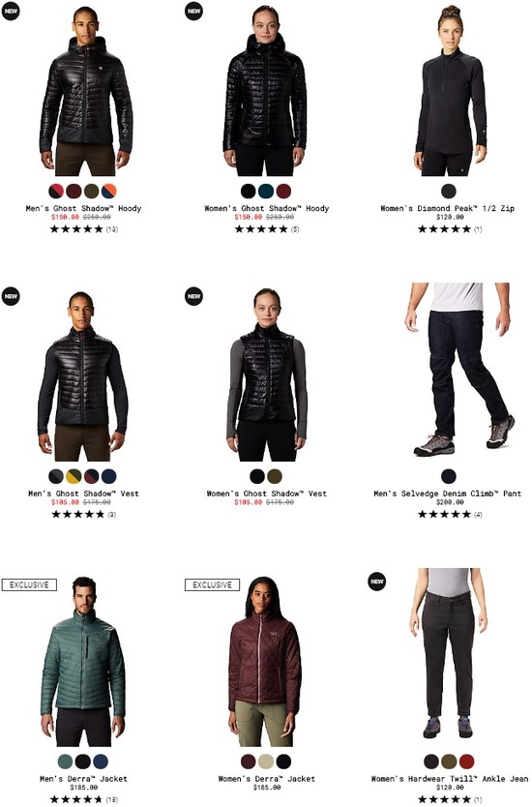
Task: Pick red swatch for Women's Hardwear Twill Ankle Jean
Action: (466, 762)
